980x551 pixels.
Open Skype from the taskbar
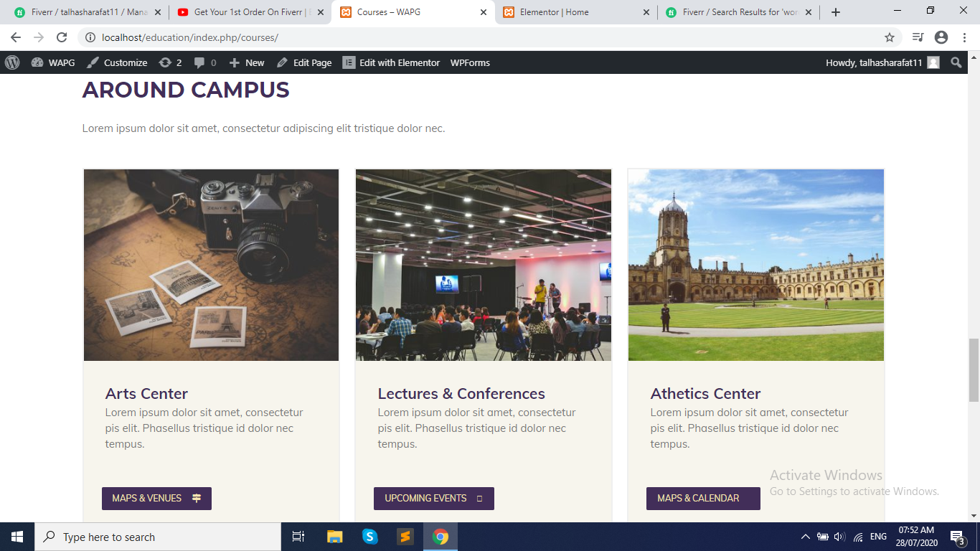(x=370, y=537)
